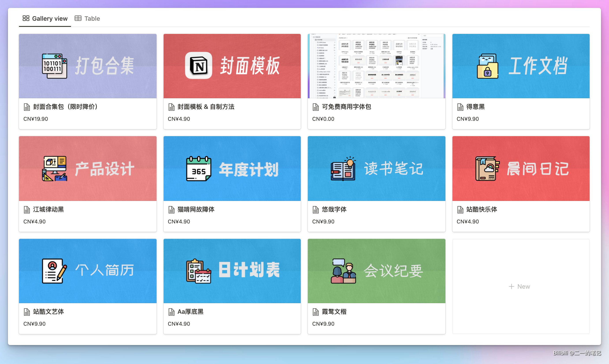Screen dimensions: 609x364
Task: Click the diary notebook icon on 晨间日记
Action: (x=487, y=169)
